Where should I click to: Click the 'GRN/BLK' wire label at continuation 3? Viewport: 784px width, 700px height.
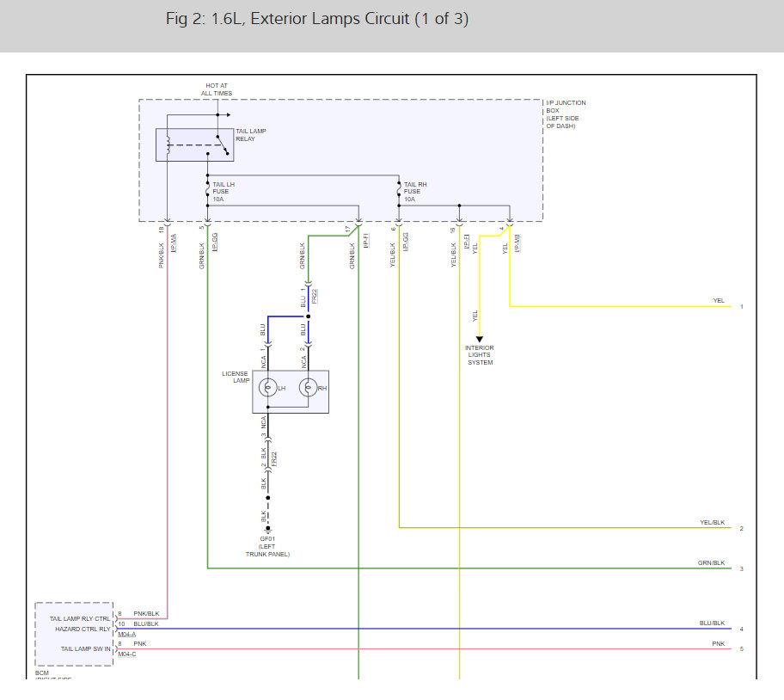tap(711, 563)
